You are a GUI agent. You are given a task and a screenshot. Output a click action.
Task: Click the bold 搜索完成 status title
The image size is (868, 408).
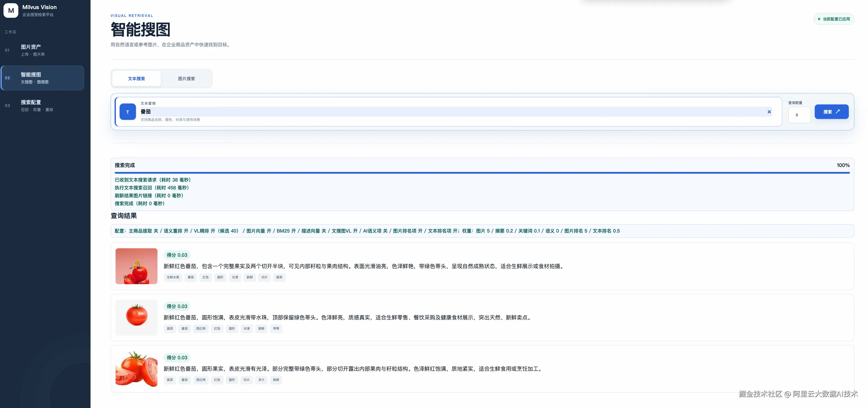click(x=125, y=165)
